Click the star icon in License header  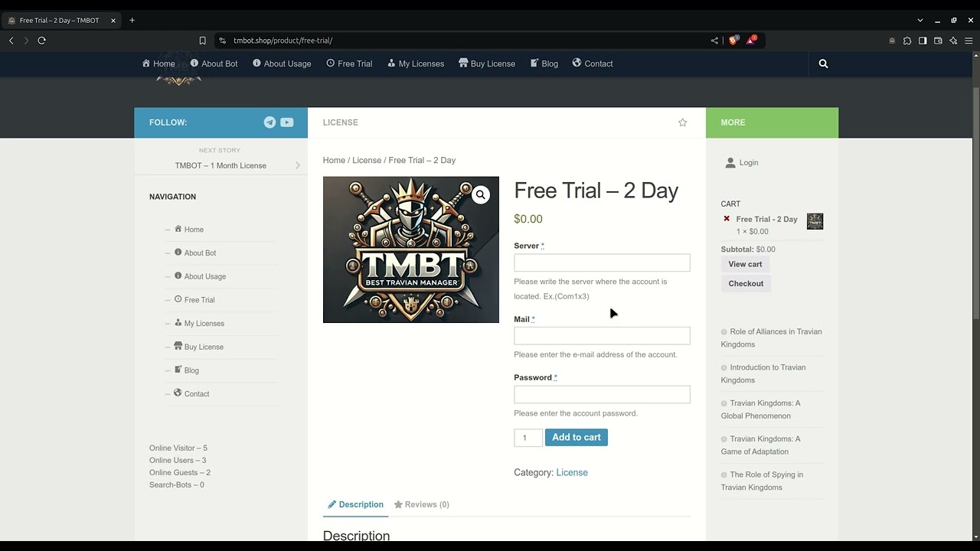coord(682,122)
